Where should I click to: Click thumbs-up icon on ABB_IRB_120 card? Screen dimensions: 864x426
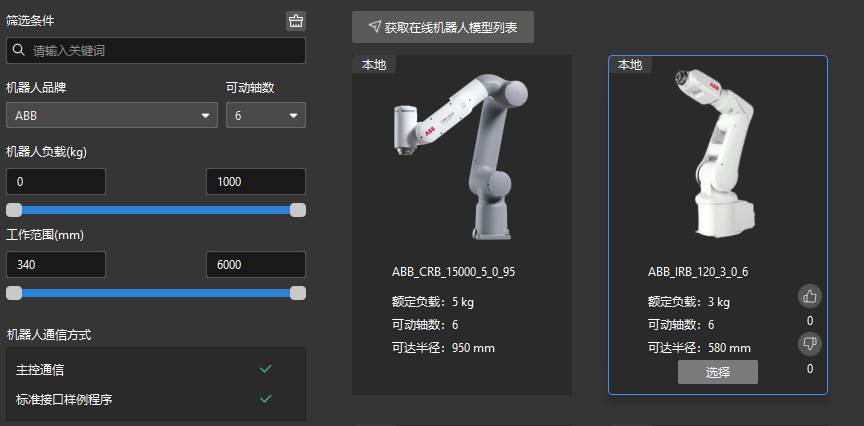[809, 296]
